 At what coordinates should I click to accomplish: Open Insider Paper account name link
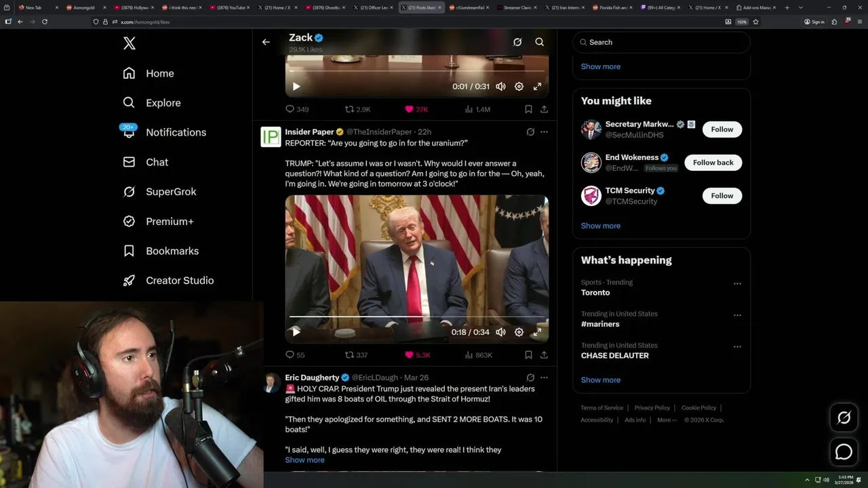pyautogui.click(x=310, y=131)
